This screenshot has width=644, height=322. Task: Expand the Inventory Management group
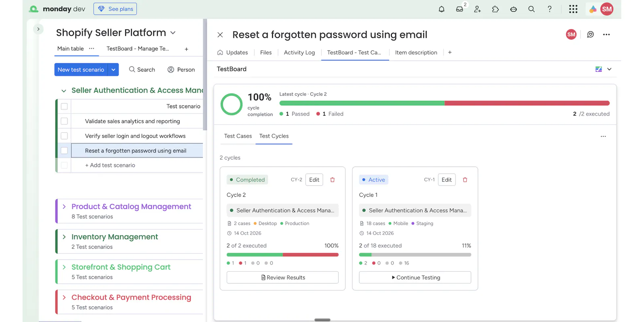point(64,237)
